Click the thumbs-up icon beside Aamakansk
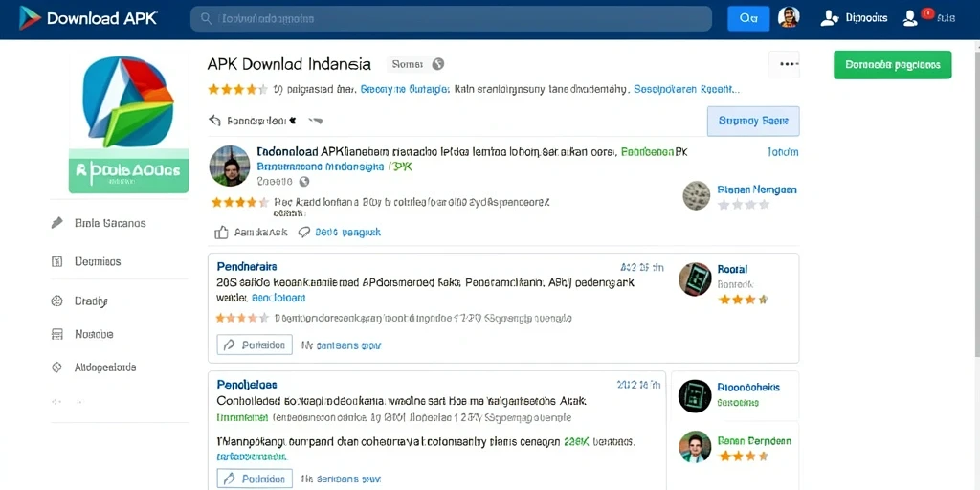Viewport: 980px width, 490px height. point(221,233)
